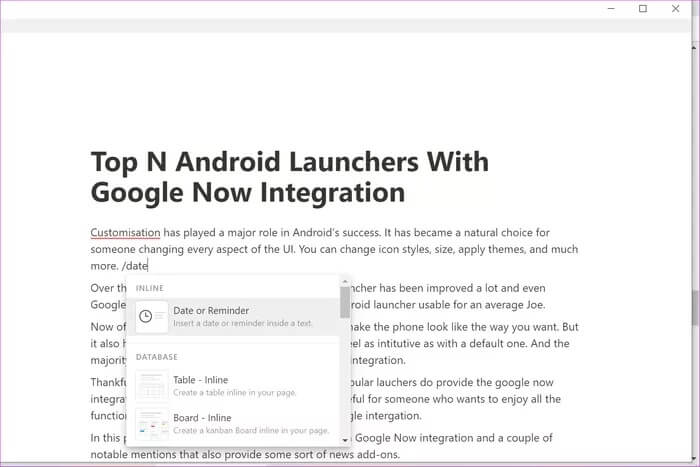Select the Date or Reminder option
The image size is (700, 467).
(233, 317)
